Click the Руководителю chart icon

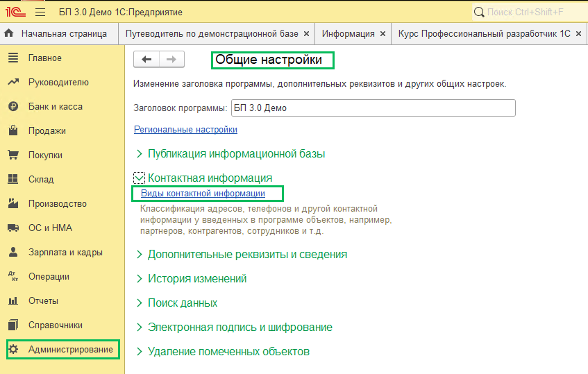coord(13,82)
